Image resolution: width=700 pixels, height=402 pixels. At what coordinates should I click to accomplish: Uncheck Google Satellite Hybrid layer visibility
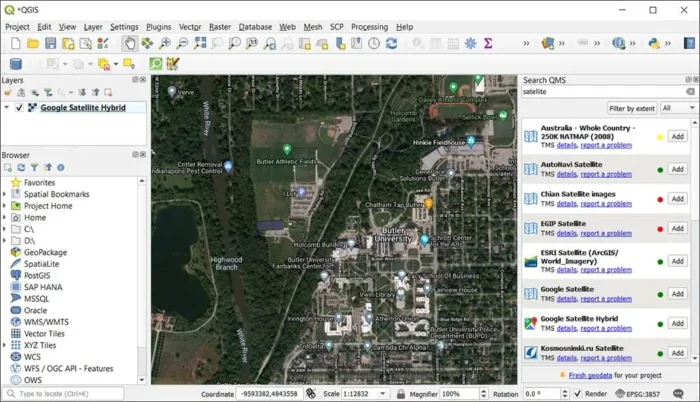click(19, 107)
